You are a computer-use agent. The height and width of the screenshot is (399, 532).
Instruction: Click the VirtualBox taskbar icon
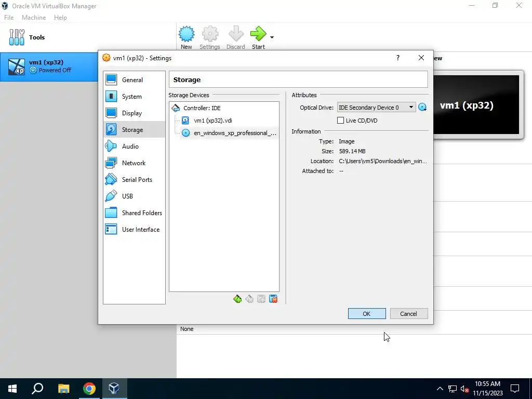click(114, 389)
